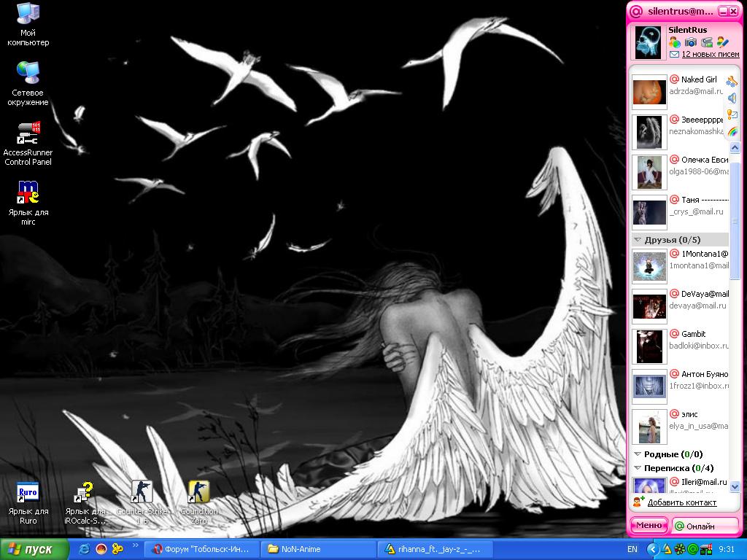Select the Таня contact
Screen dimensions: 747x560
point(679,211)
